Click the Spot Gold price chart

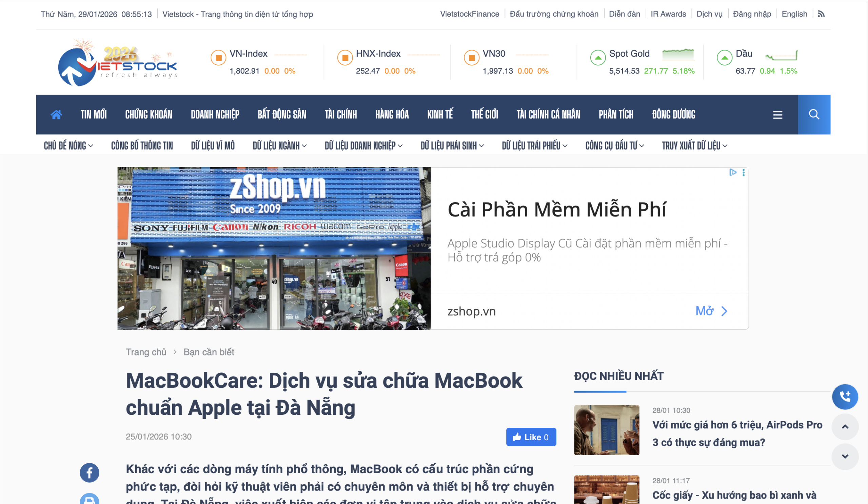pos(678,54)
